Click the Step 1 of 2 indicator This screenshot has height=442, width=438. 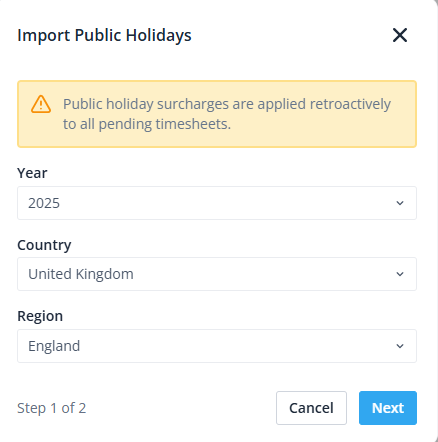(52, 408)
